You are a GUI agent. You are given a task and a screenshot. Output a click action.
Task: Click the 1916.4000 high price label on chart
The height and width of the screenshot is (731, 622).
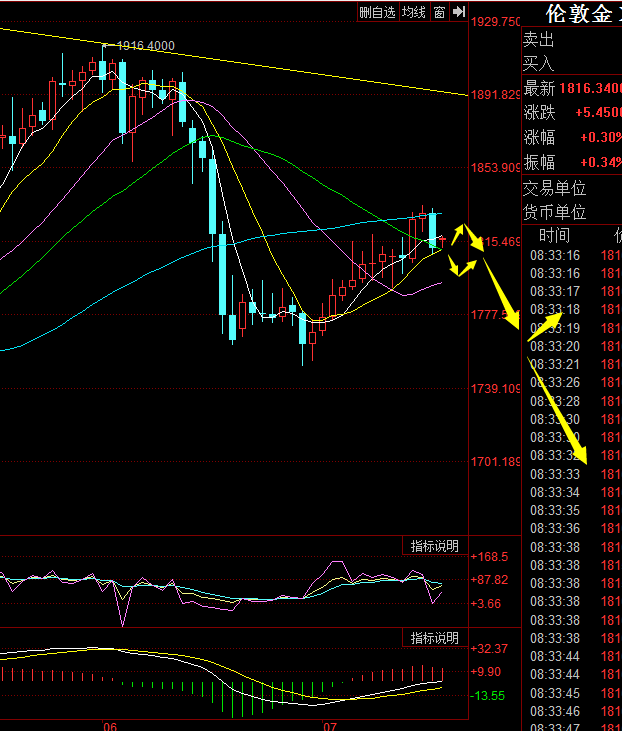[x=146, y=46]
